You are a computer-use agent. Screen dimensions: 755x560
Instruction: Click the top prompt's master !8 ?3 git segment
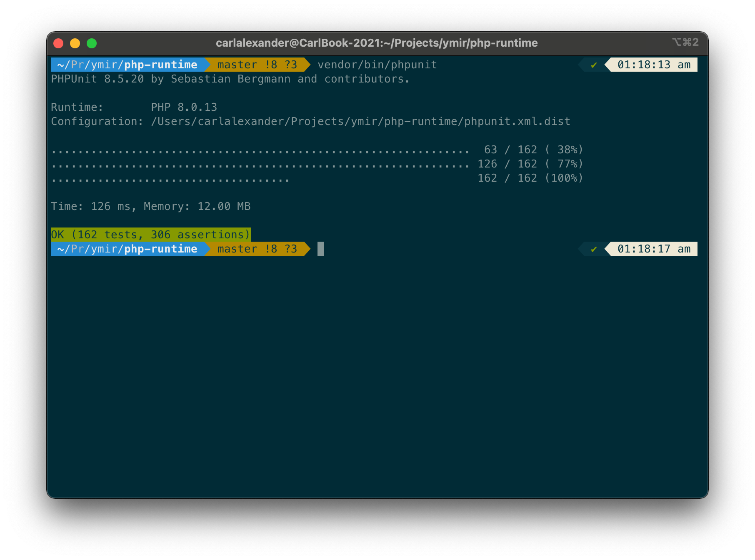(x=257, y=65)
